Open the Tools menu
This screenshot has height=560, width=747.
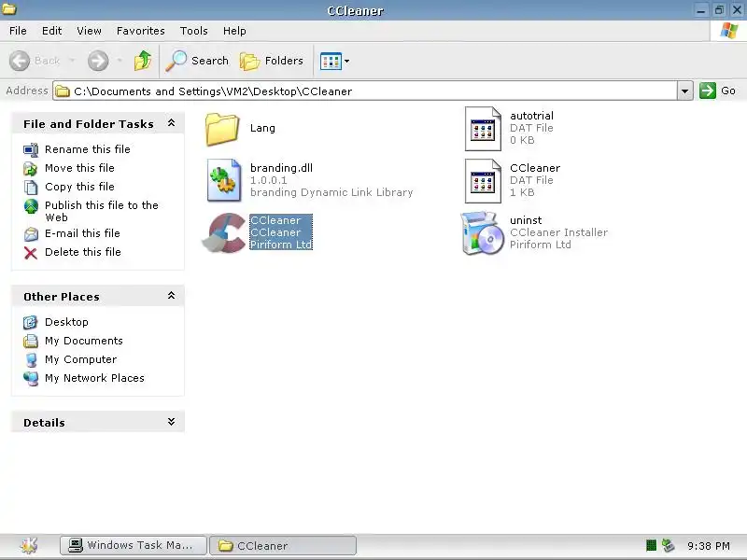pyautogui.click(x=194, y=31)
